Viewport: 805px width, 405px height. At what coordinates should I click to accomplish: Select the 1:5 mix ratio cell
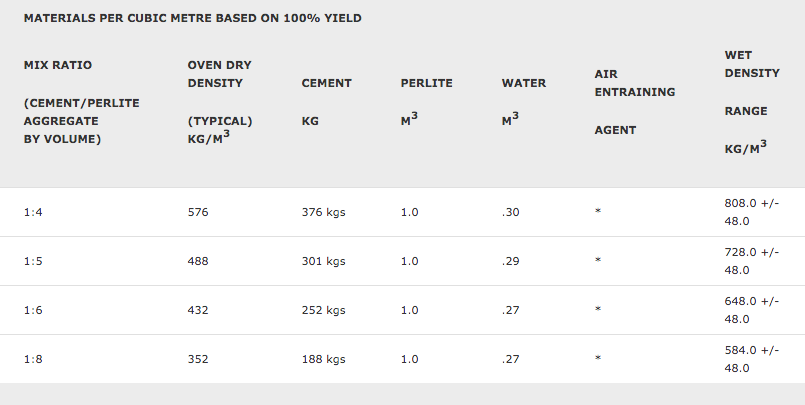click(x=33, y=261)
